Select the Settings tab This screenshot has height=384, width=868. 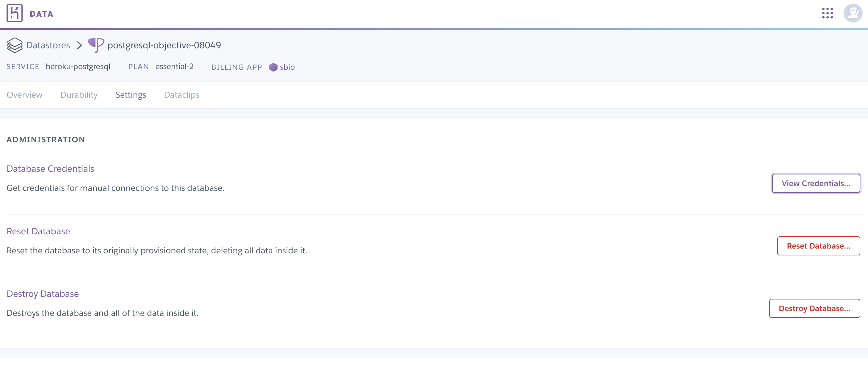click(131, 95)
